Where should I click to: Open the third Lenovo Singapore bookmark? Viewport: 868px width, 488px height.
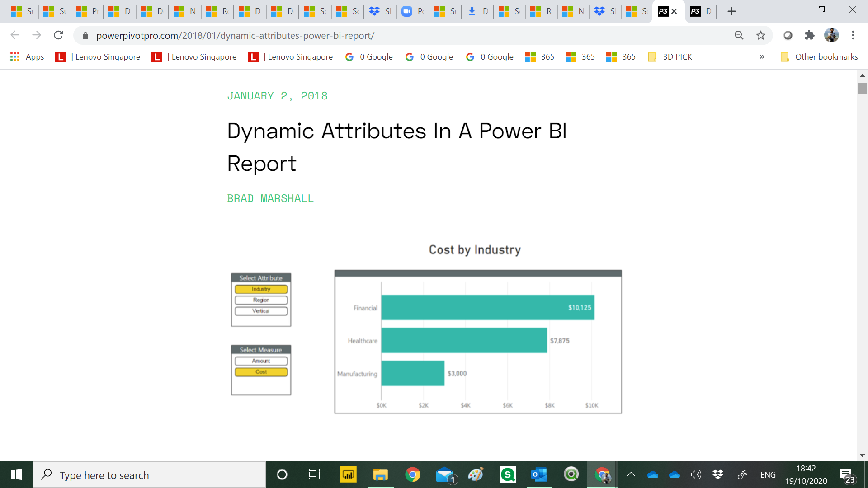[x=290, y=57]
